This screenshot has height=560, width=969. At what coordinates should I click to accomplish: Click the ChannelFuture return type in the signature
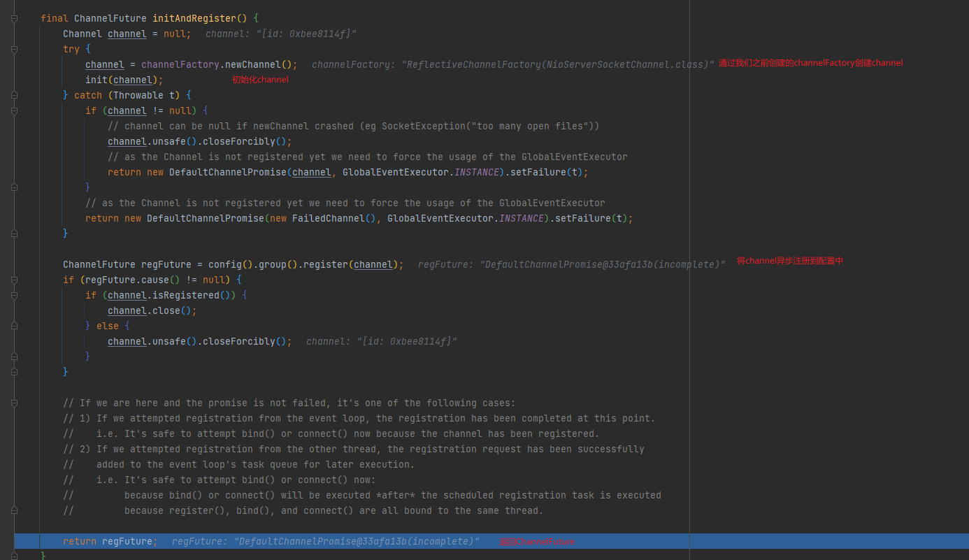click(110, 19)
